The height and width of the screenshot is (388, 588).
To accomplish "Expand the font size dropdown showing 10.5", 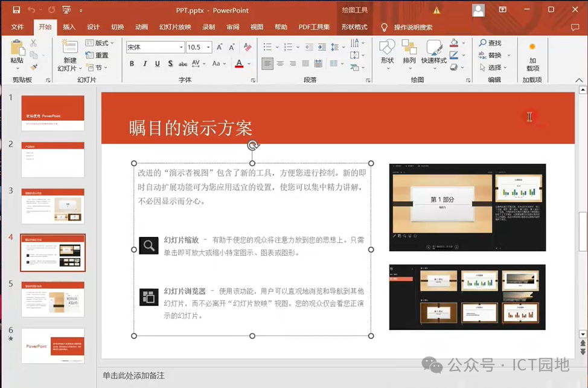I will click(209, 47).
